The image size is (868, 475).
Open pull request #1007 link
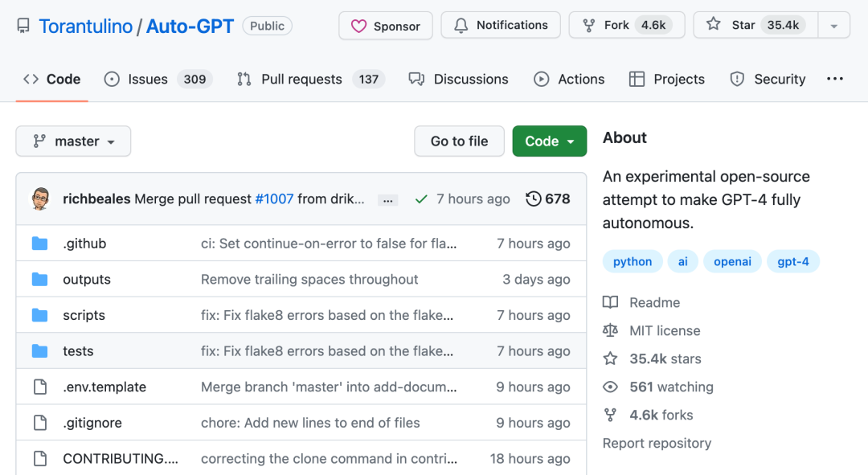click(x=274, y=199)
